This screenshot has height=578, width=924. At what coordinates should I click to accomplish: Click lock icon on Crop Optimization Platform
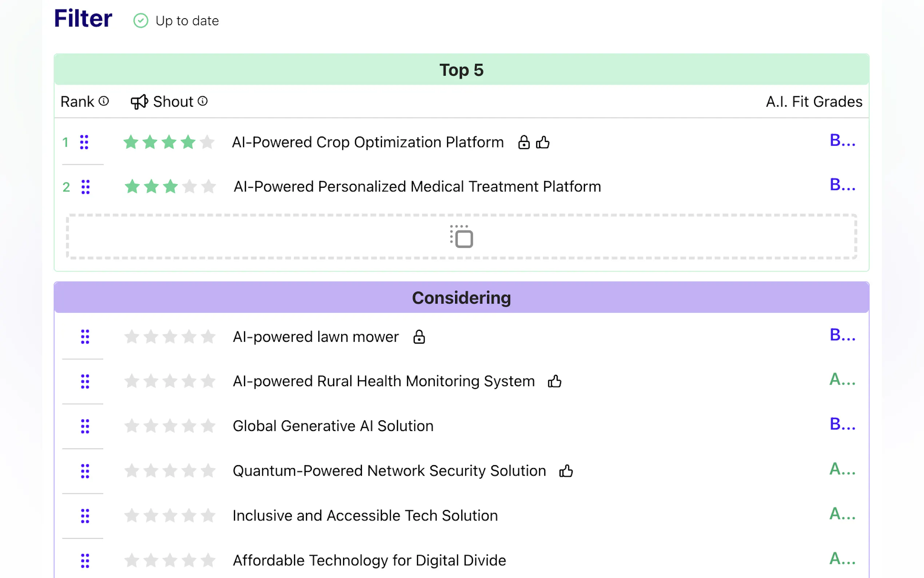(x=524, y=142)
